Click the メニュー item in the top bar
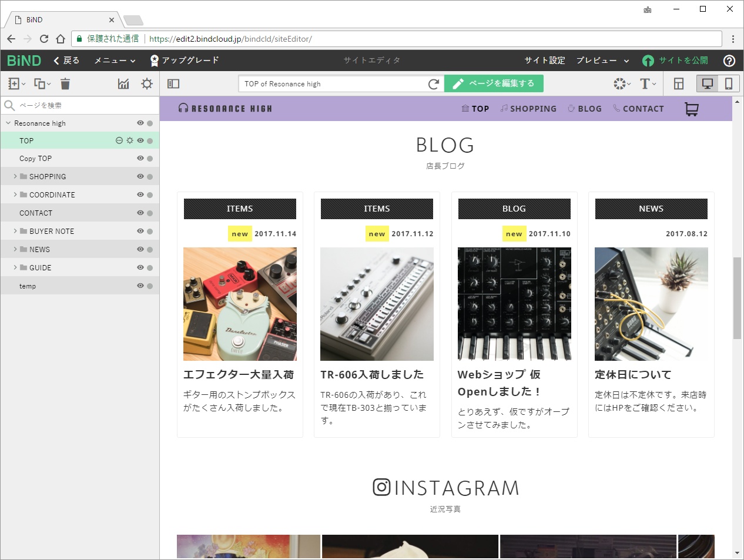This screenshot has width=744, height=560. tap(112, 61)
